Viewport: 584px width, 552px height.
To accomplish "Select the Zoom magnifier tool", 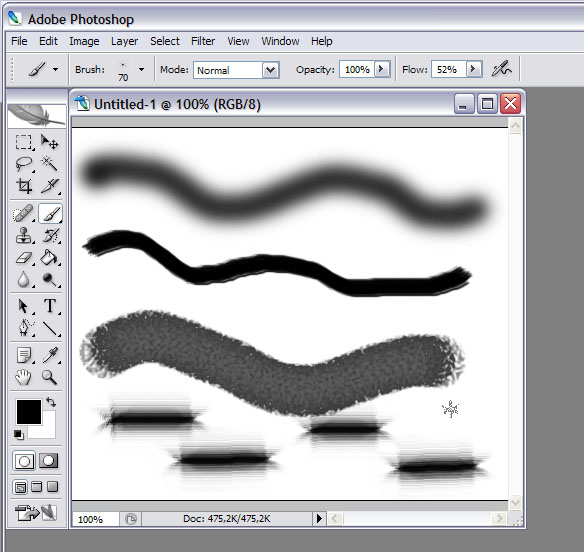I will pos(50,377).
